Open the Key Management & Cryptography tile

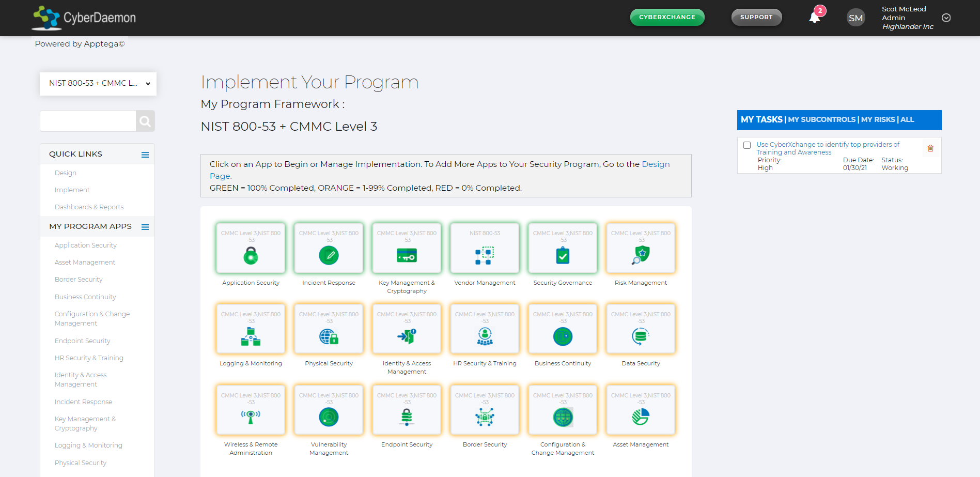[407, 248]
